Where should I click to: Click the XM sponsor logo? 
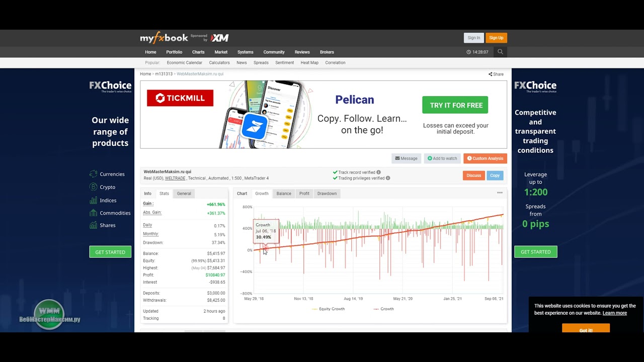tap(219, 38)
